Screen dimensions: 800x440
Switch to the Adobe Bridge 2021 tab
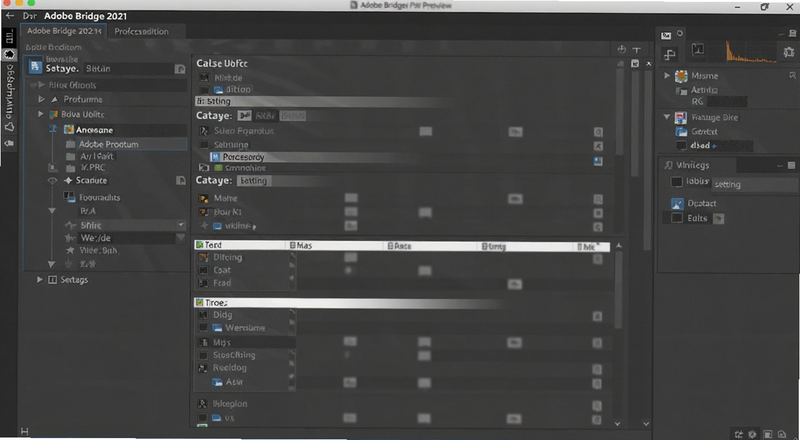click(64, 31)
